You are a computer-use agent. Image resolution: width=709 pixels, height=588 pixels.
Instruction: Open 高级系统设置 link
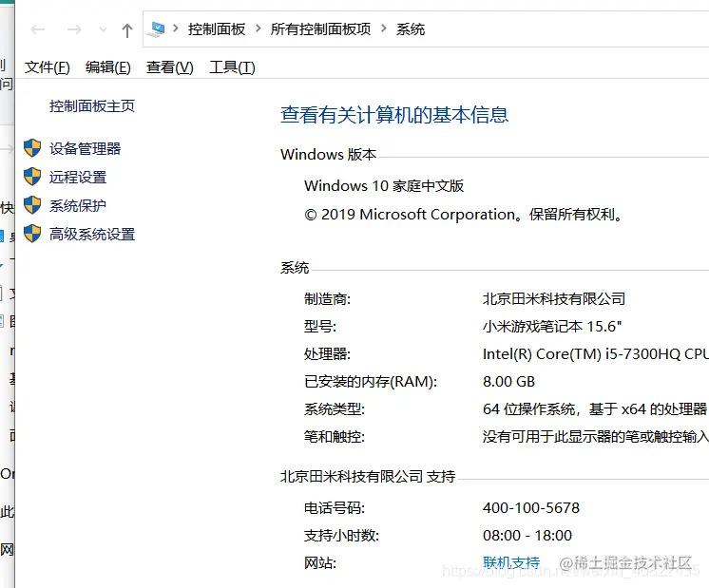92,234
